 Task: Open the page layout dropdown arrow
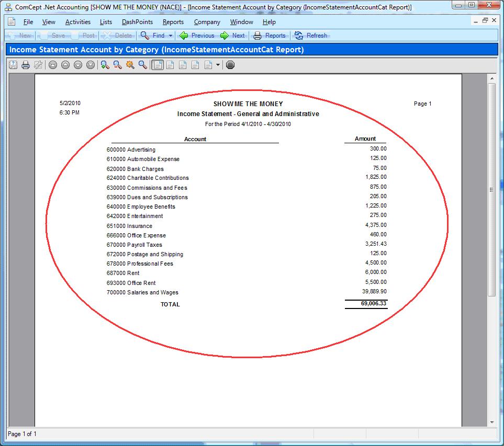pyautogui.click(x=218, y=65)
